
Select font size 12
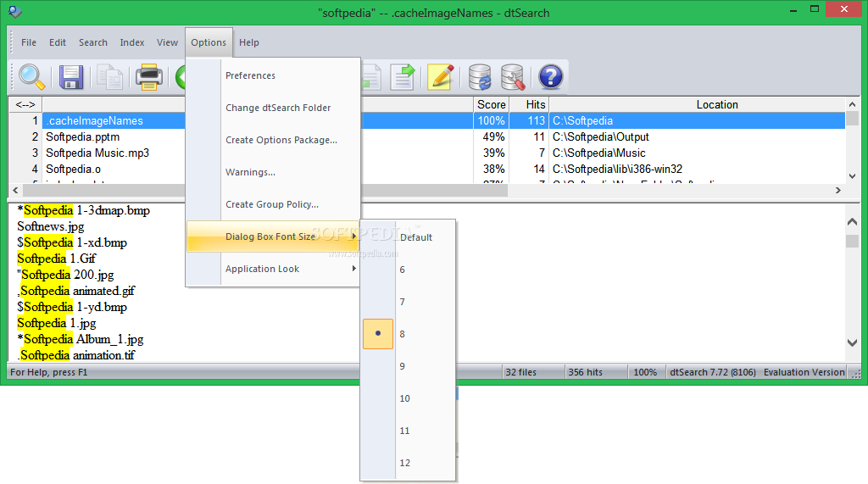click(408, 463)
